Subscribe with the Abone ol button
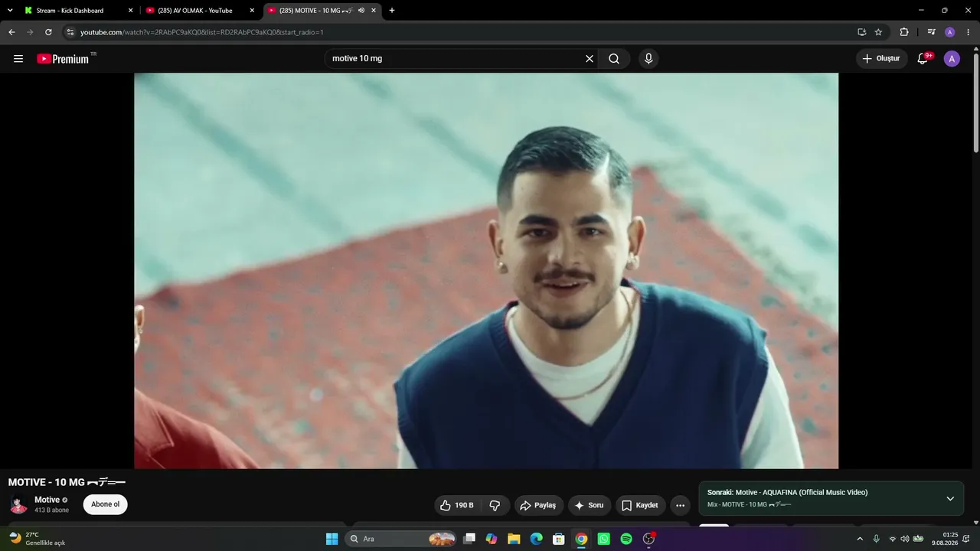980x551 pixels. coord(106,504)
